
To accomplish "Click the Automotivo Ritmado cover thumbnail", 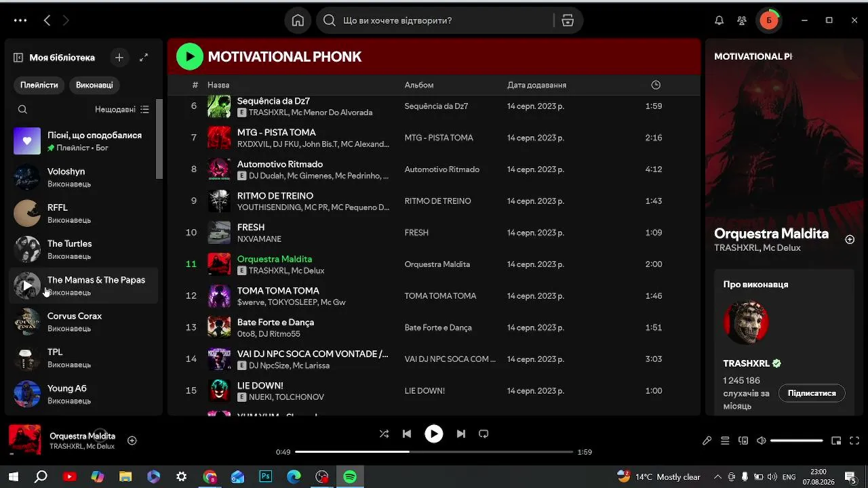I will coord(219,169).
